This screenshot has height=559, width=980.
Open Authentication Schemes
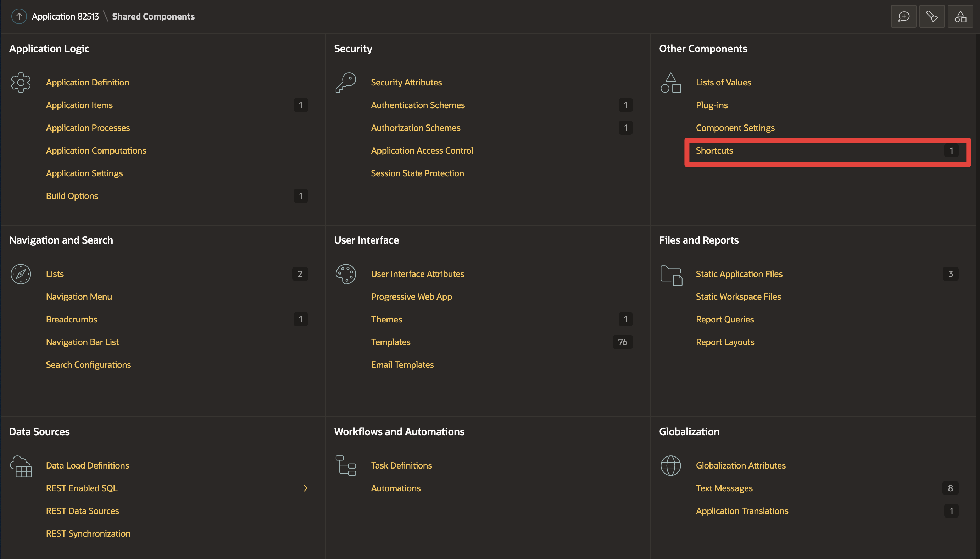point(417,105)
